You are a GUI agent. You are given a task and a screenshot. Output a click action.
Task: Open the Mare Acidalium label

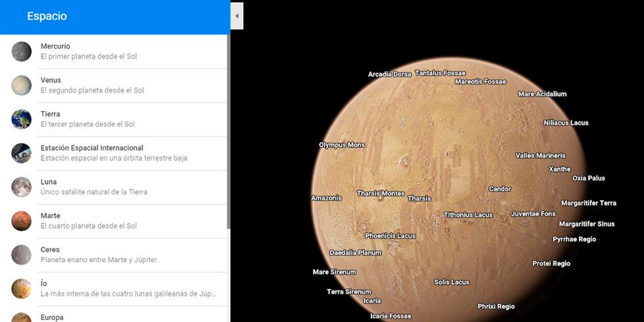coord(542,94)
